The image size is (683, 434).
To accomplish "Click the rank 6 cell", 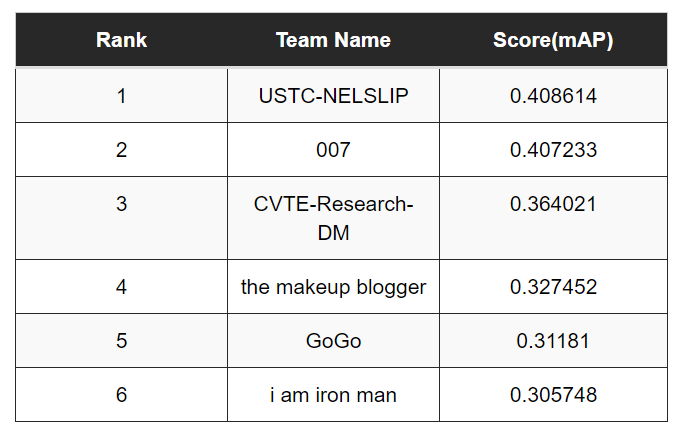I will tap(121, 395).
